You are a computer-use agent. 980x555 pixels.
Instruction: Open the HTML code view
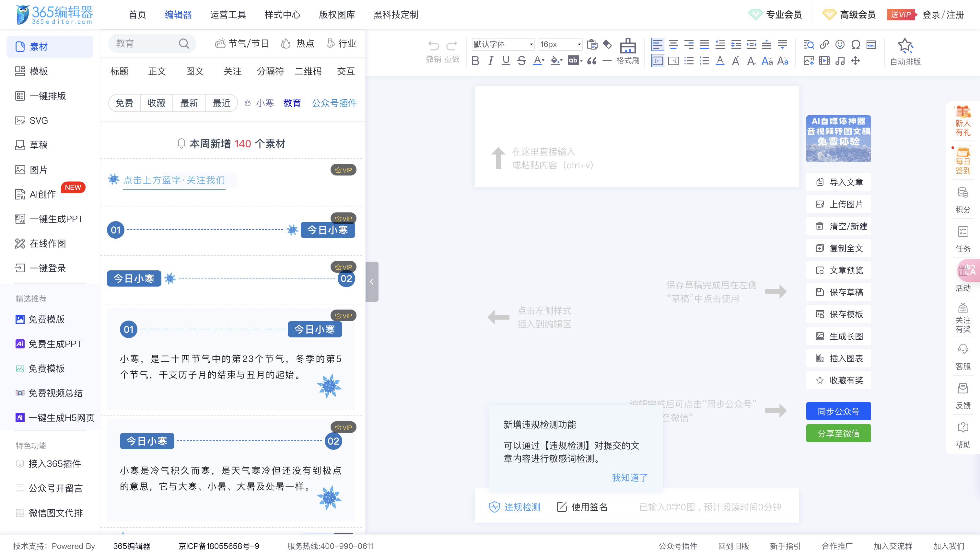coord(871,45)
